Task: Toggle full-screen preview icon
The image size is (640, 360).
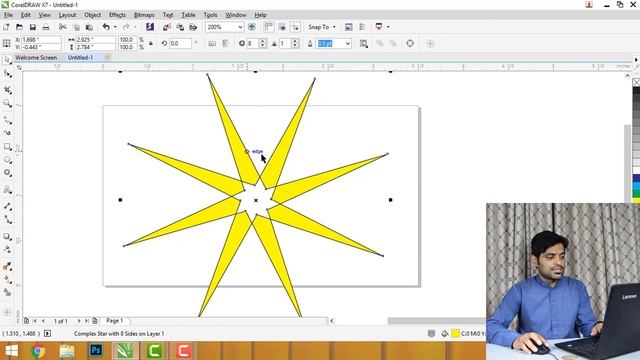Action: pyautogui.click(x=252, y=27)
